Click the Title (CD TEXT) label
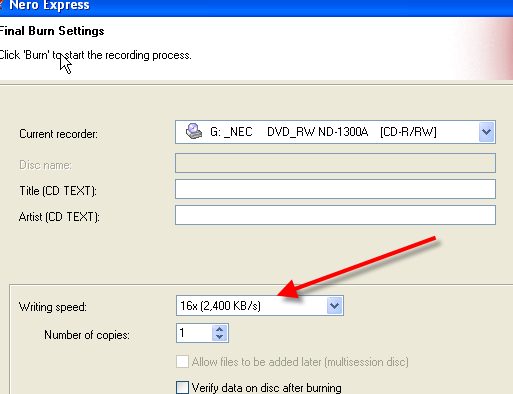513x394 pixels. pos(58,191)
